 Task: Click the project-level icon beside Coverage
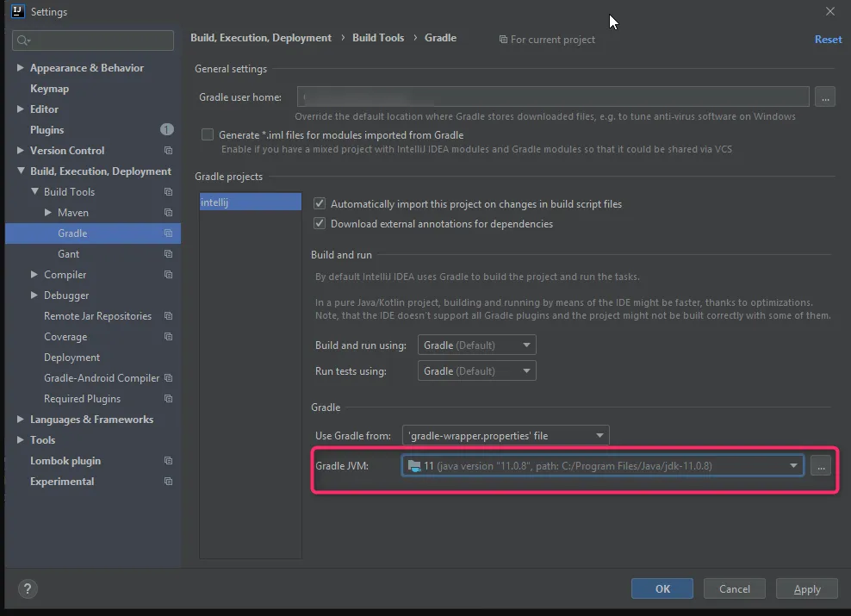coord(168,337)
